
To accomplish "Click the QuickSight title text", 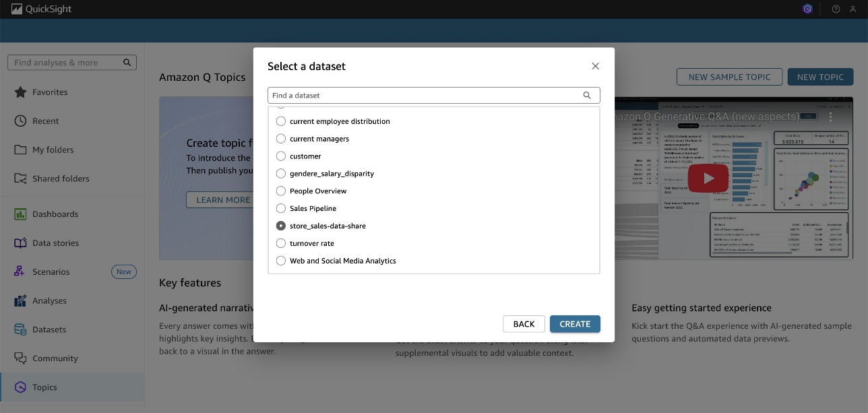I will [49, 9].
